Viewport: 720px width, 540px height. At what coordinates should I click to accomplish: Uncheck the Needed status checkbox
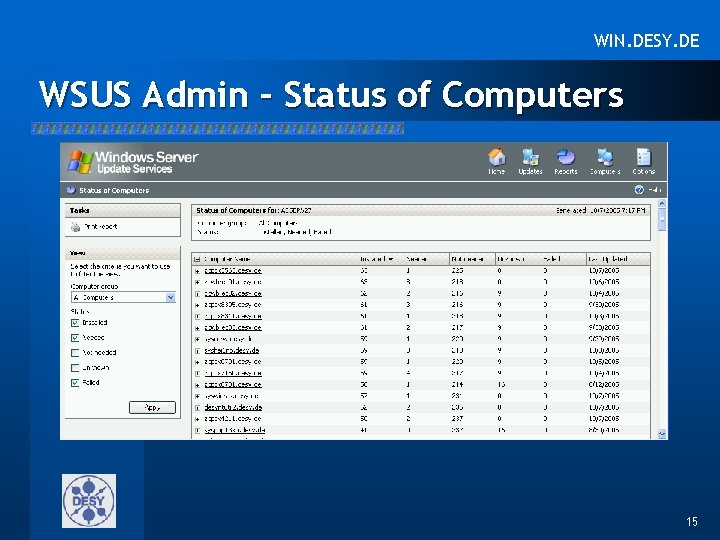[75, 338]
